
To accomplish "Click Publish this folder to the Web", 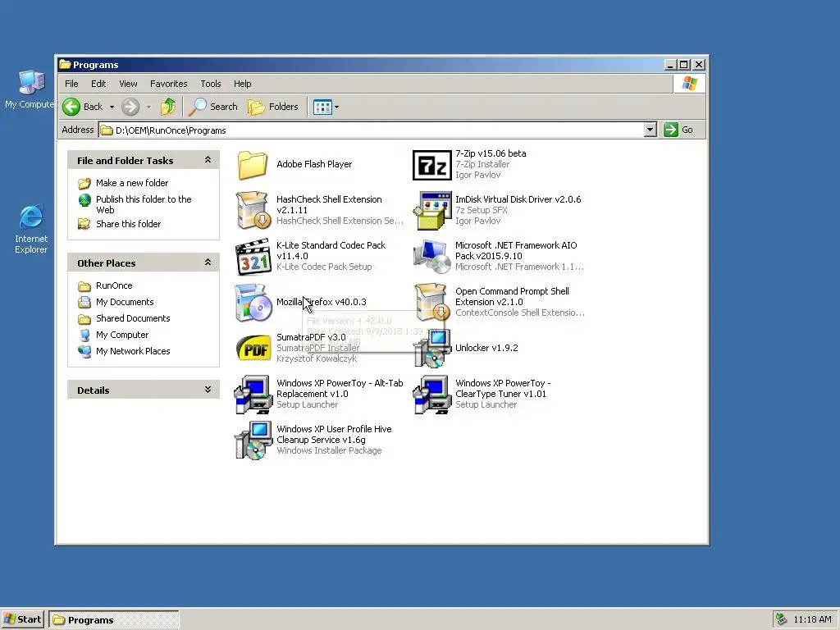I will [144, 204].
